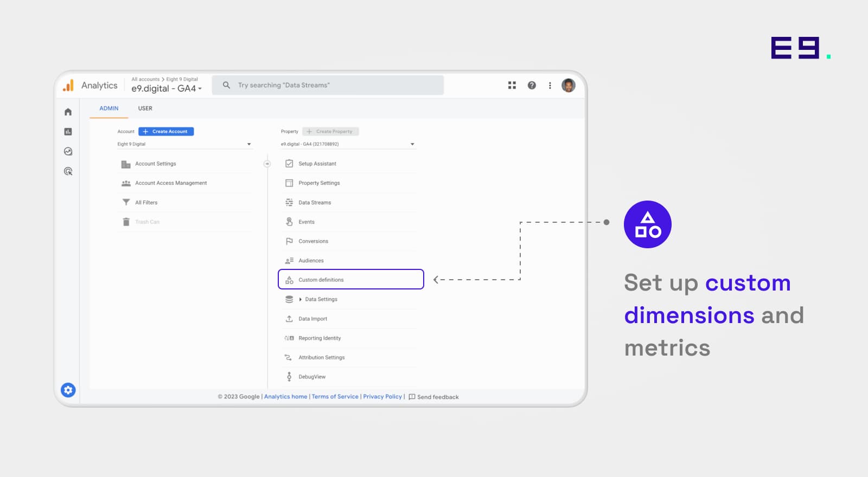Switch to the USER tab
Image resolution: width=868 pixels, height=477 pixels.
(145, 108)
